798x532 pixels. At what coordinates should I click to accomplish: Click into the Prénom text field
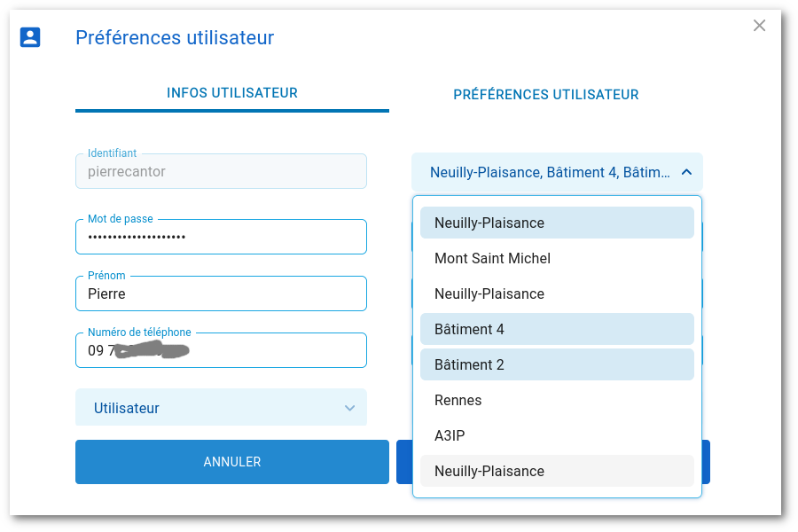221,293
